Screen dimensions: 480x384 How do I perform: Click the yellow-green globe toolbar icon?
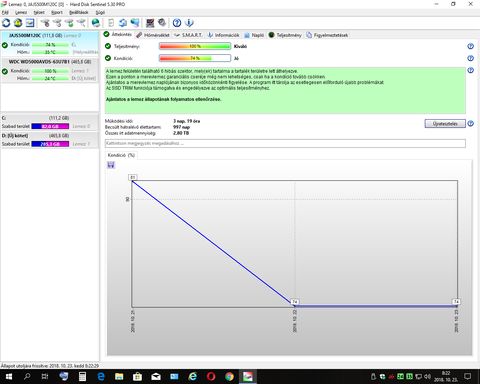(x=18, y=23)
